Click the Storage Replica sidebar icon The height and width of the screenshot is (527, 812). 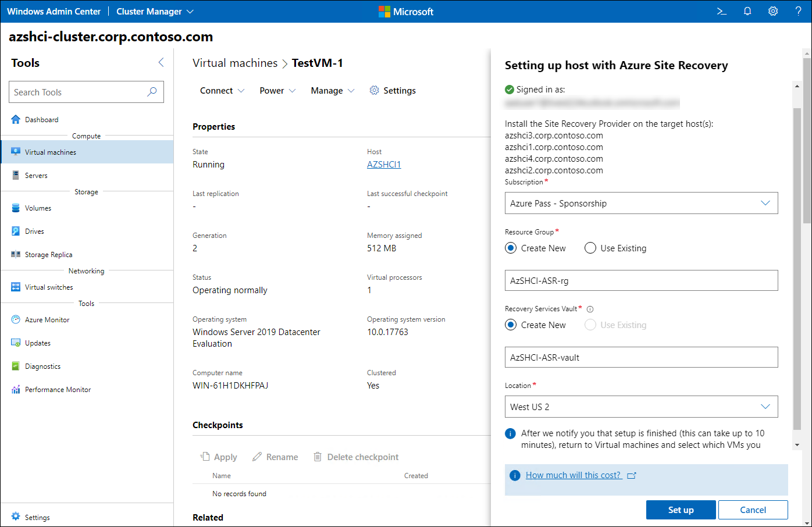16,254
